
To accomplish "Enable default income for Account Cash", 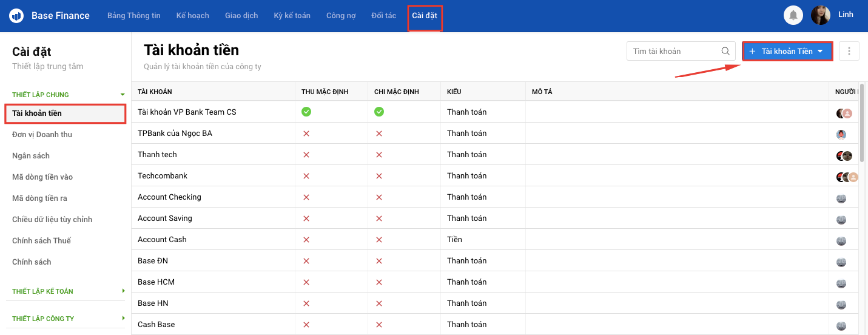I will coord(306,240).
